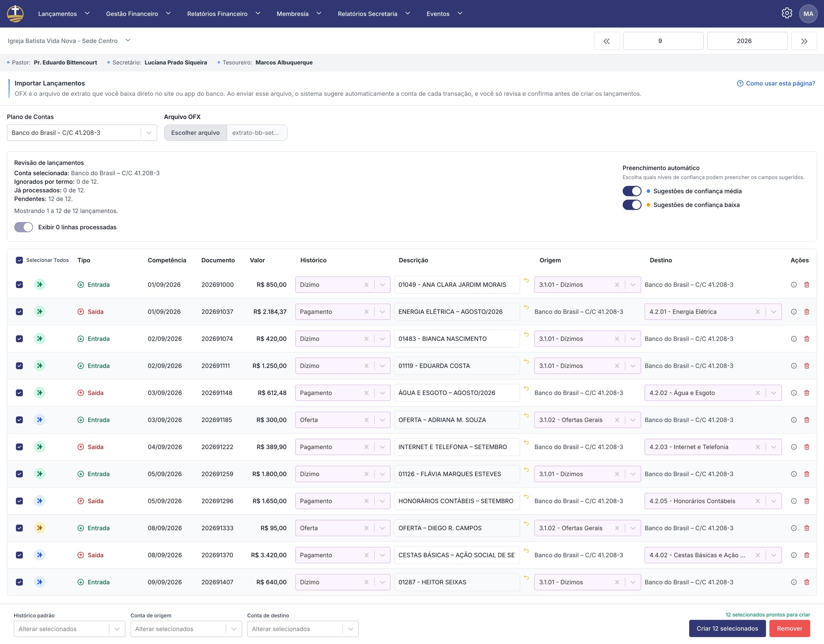
Task: Open Conta de origem dropdown
Action: (186, 629)
